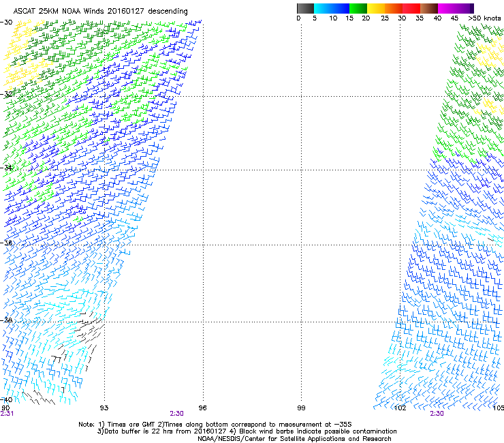The image size is (504, 443).
Task: Click the red 30-35 knots color segment
Action: [411, 8]
